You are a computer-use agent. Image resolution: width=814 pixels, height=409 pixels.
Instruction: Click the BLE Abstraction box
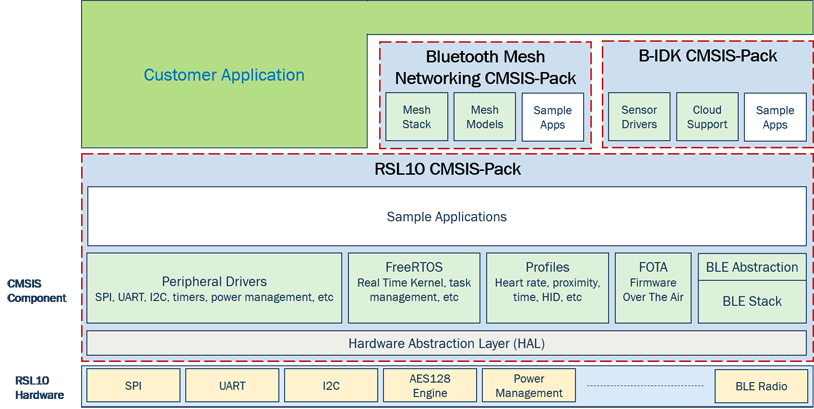(752, 267)
